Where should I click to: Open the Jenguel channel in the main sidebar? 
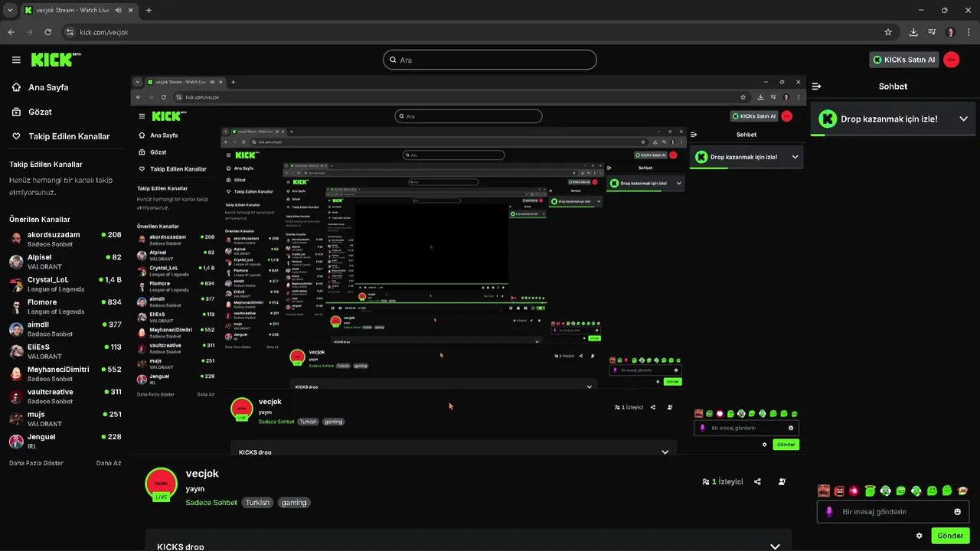65,441
